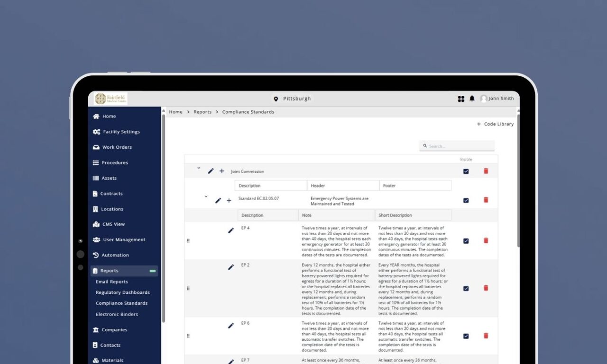Select Regulatory Dashboards under Reports
This screenshot has width=607, height=364.
(122, 292)
